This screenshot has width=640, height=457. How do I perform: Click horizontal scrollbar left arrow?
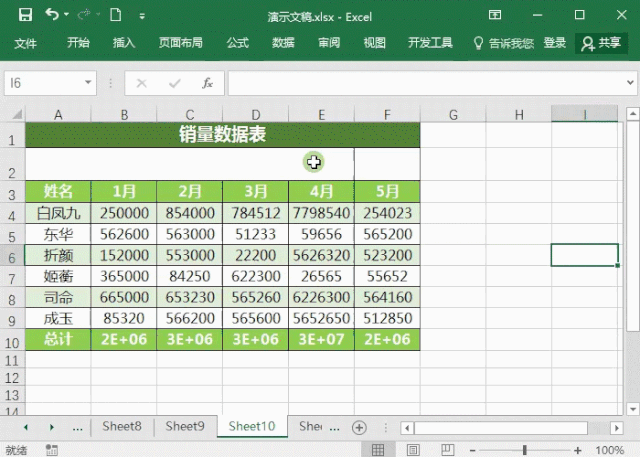[x=407, y=428]
